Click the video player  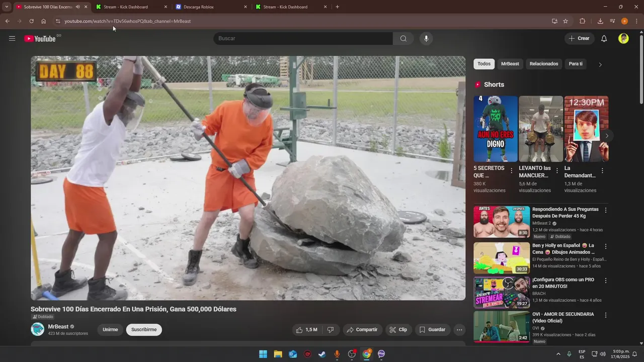248,178
